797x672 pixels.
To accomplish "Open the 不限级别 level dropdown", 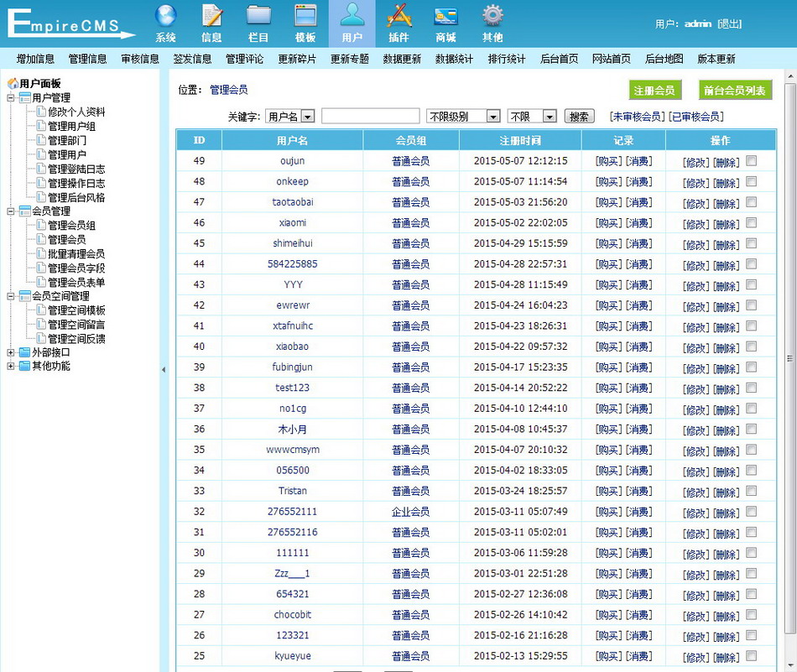I will [463, 117].
